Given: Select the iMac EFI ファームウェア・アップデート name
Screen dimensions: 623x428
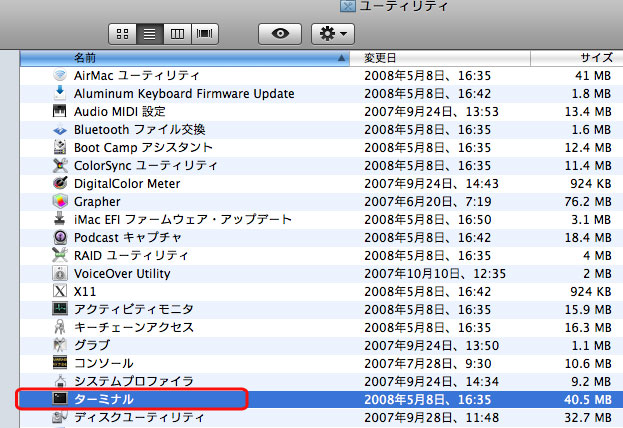Looking at the screenshot, I should pyautogui.click(x=183, y=219).
